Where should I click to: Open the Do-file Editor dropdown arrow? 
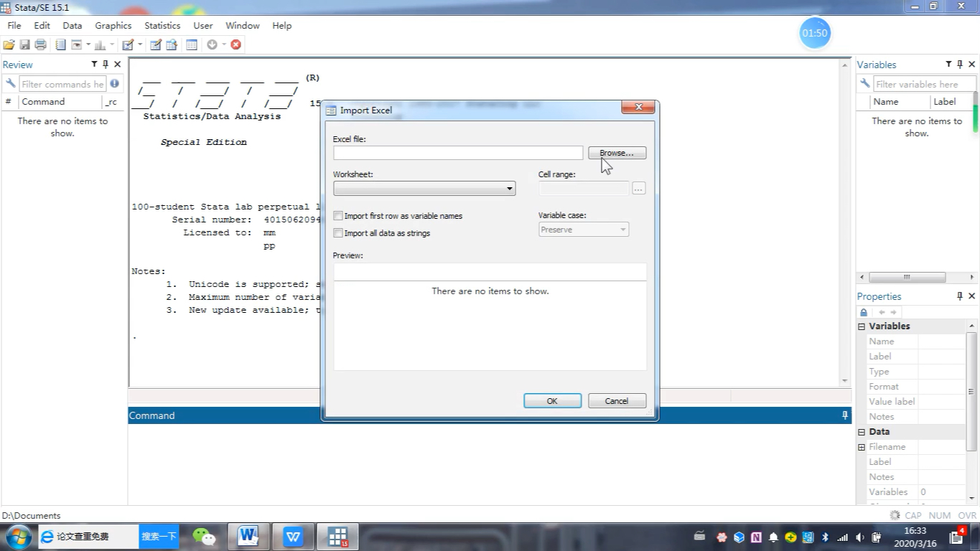140,44
